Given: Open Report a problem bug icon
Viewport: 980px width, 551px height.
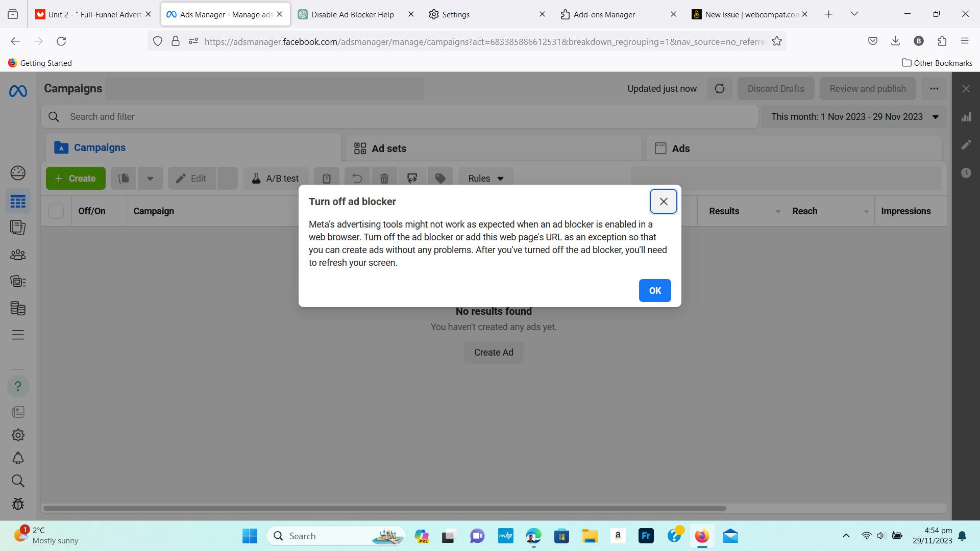Looking at the screenshot, I should tap(18, 504).
